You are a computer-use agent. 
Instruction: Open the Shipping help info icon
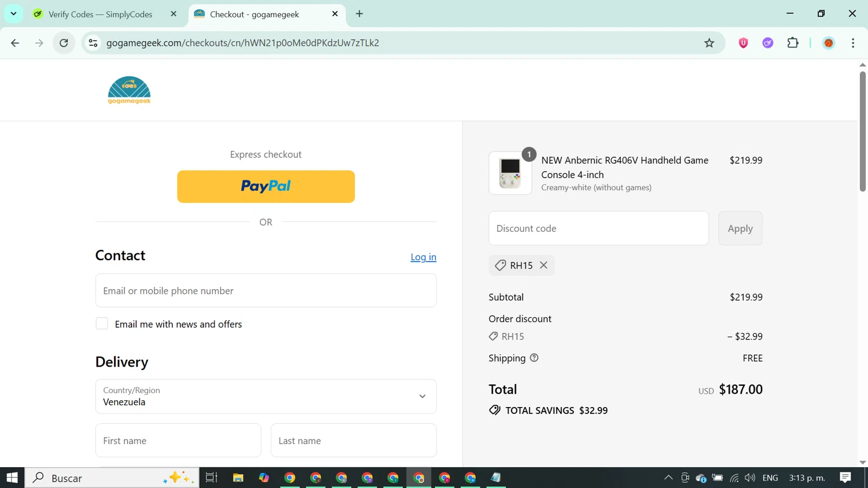click(534, 358)
